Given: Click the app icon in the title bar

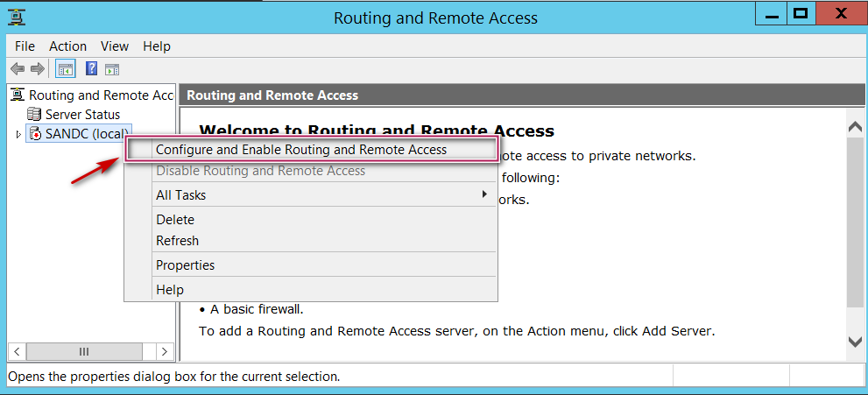Looking at the screenshot, I should click(x=17, y=18).
